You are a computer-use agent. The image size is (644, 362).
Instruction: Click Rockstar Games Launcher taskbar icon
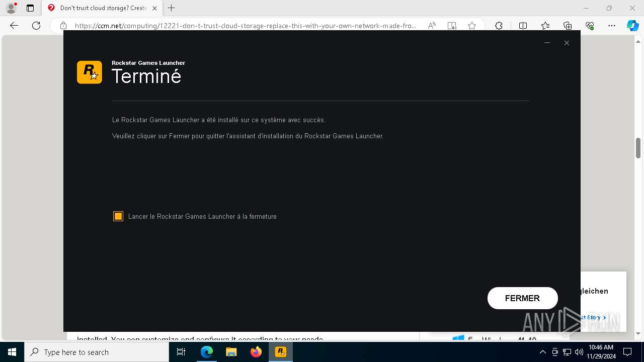281,352
